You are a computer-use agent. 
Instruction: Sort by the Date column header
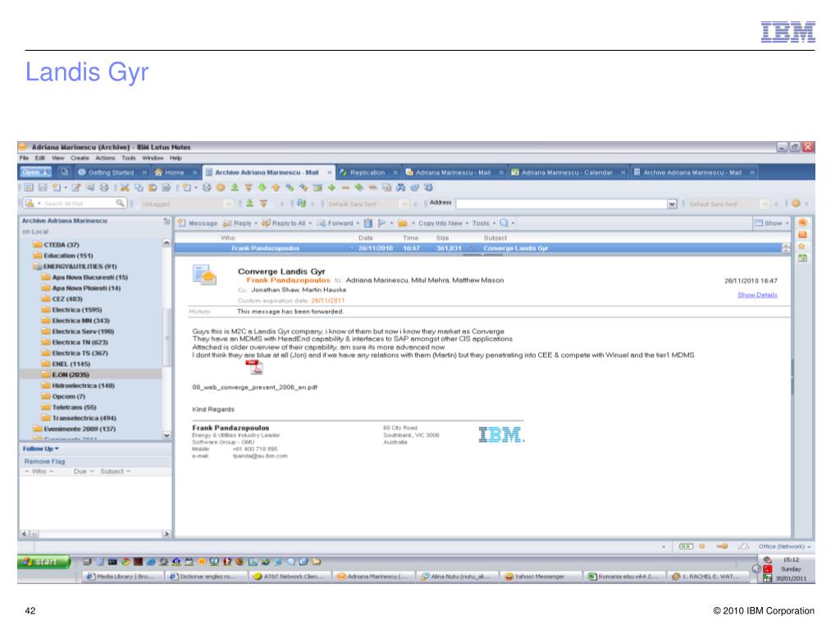click(x=365, y=238)
